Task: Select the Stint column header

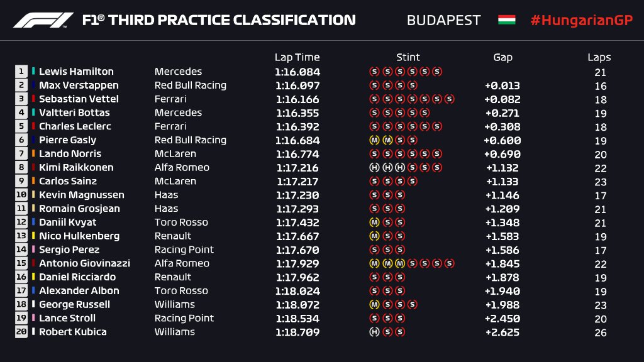Action: 408,57
